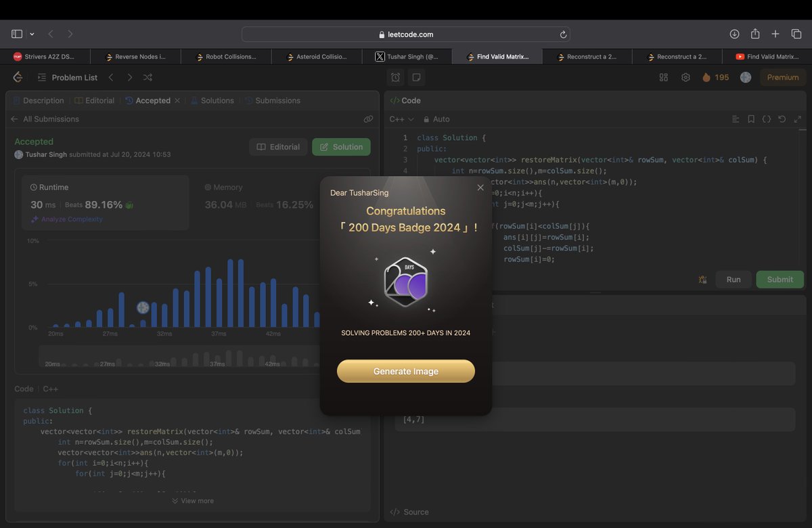Click the leetcode.com address bar
The width and height of the screenshot is (812, 528).
pyautogui.click(x=406, y=34)
